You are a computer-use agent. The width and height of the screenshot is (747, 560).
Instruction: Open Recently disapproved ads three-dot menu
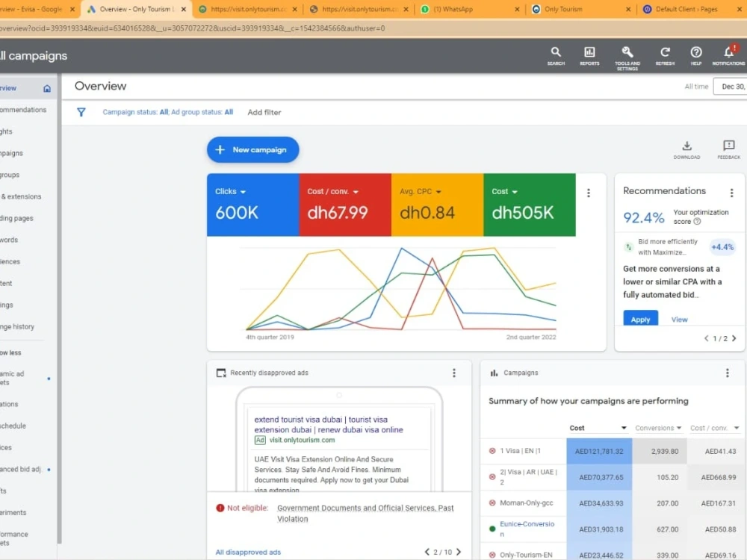point(453,373)
